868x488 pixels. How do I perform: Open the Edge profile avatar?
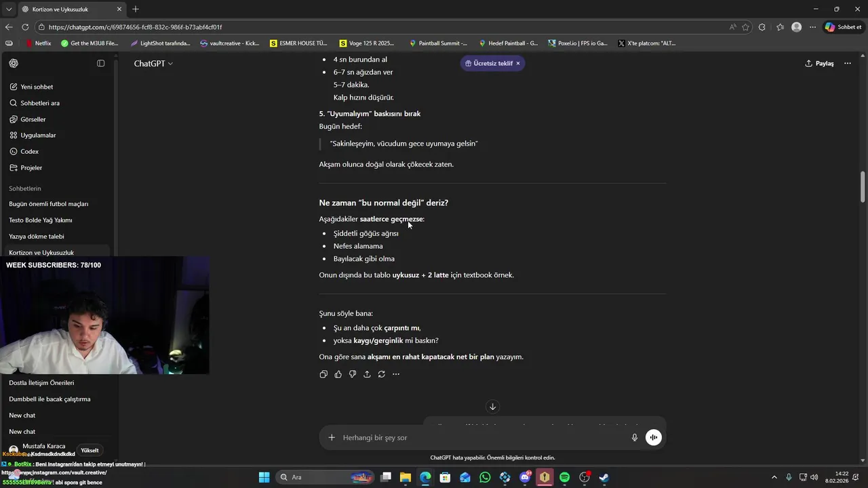coord(796,27)
